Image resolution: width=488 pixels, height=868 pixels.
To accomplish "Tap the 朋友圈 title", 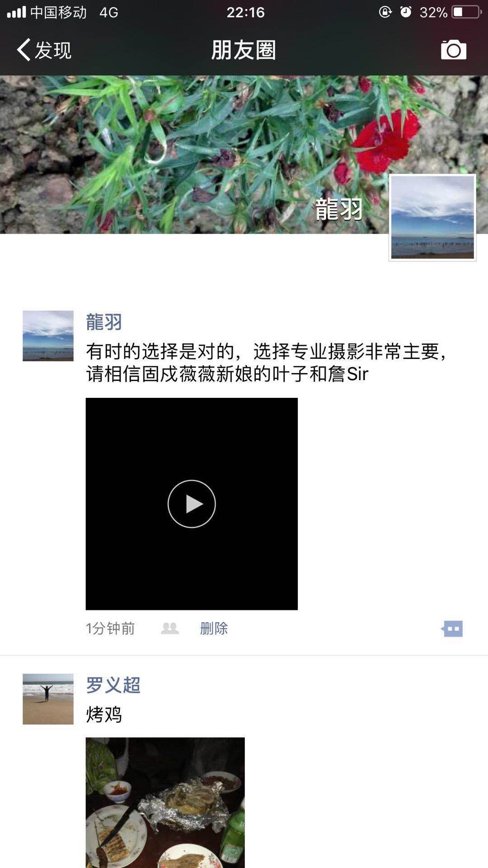I will [244, 50].
